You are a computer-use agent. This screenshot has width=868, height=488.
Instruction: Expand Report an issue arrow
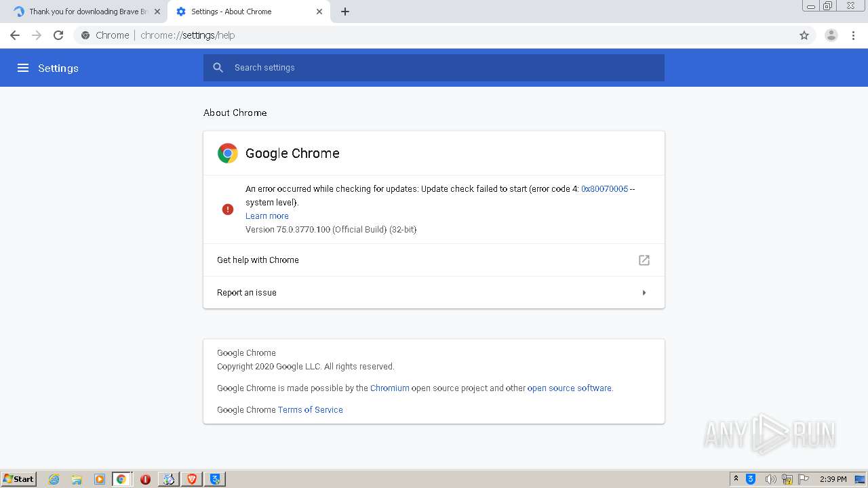[644, 293]
